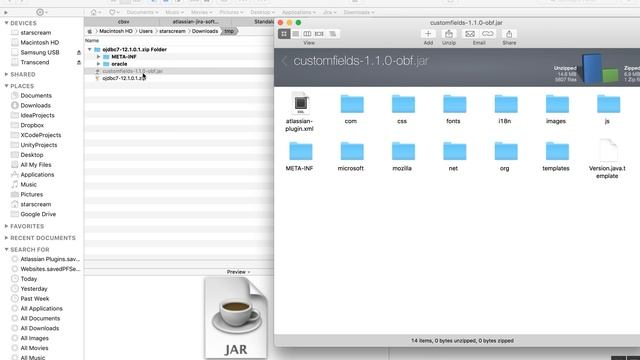The width and height of the screenshot is (640, 360).
Task: Open Dropbox in the sidebar
Action: coord(32,125)
